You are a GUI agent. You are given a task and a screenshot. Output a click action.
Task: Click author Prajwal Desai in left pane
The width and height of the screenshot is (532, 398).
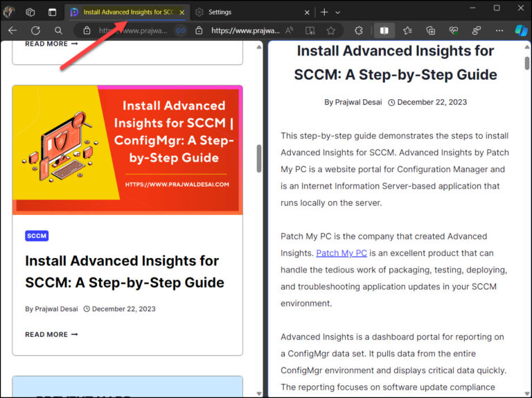point(56,309)
